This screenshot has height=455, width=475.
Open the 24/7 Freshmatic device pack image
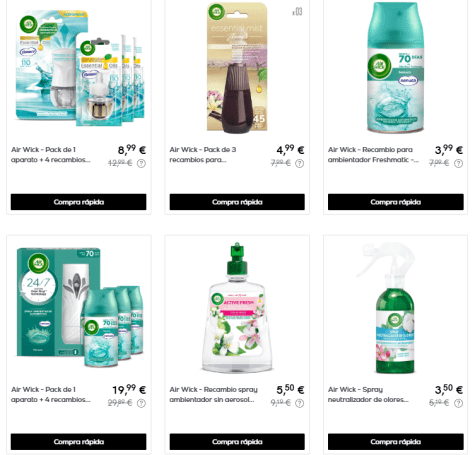[80, 307]
